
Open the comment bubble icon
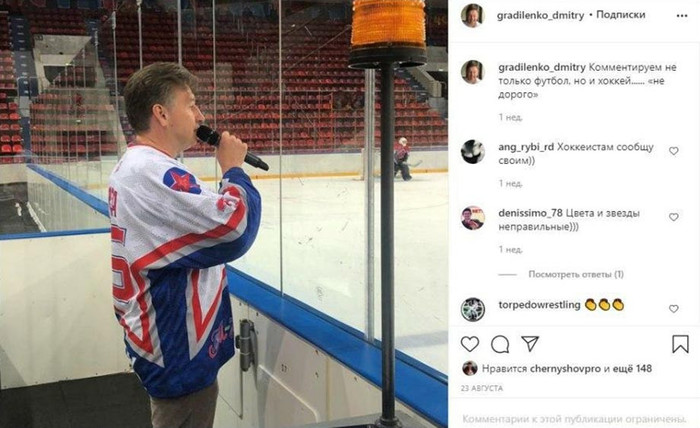500,345
